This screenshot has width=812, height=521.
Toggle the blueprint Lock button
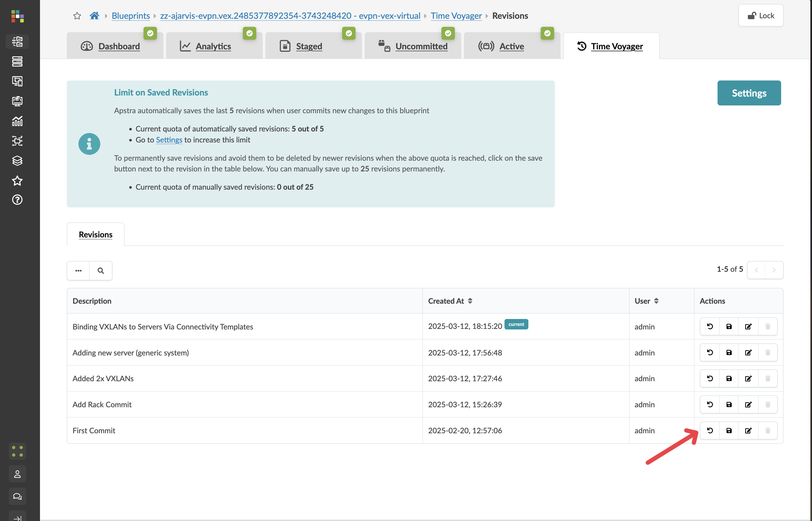tap(760, 16)
